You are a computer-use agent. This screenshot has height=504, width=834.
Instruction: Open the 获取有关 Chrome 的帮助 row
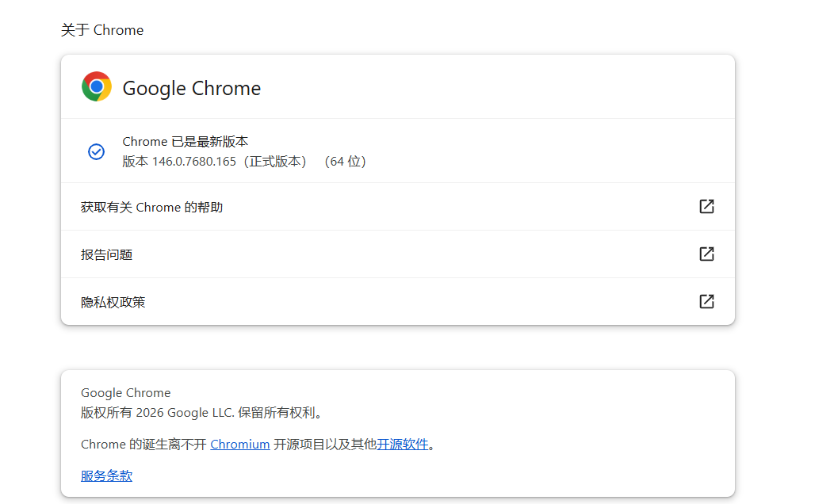[x=398, y=207]
